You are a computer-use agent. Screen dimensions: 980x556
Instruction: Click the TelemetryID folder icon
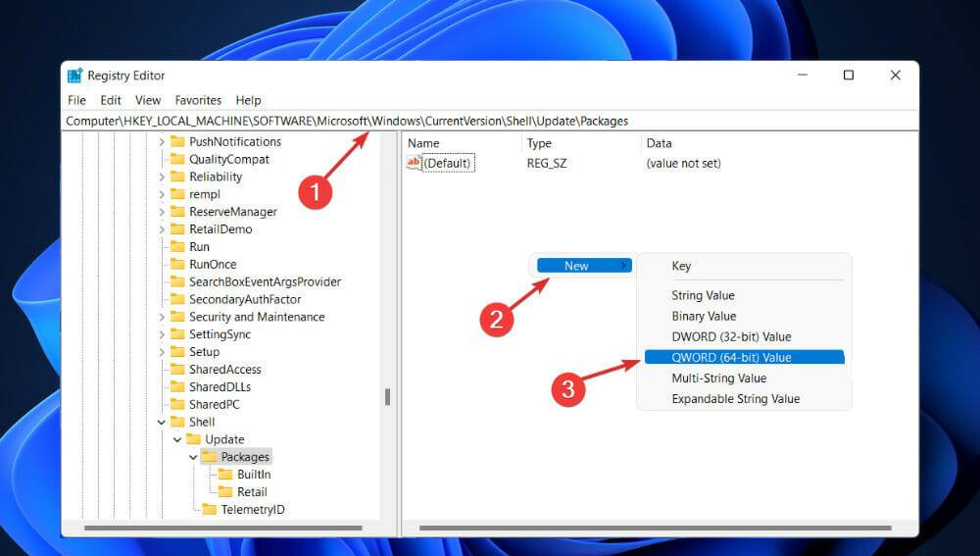209,510
